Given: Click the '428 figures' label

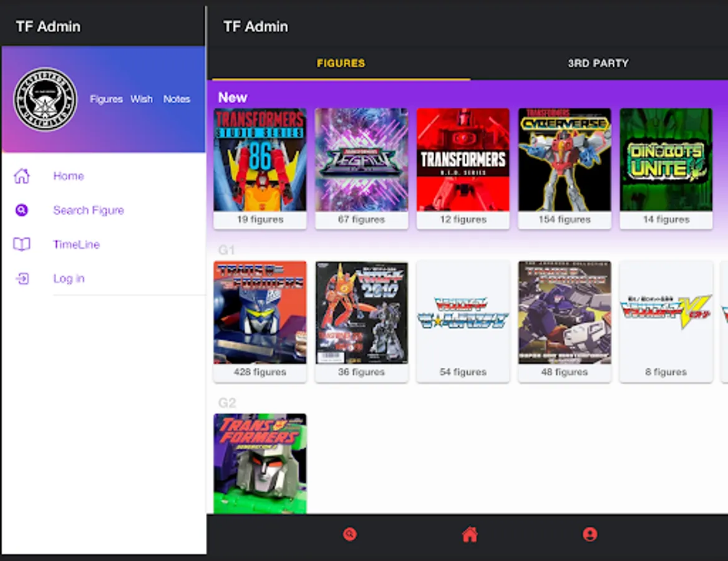Looking at the screenshot, I should pyautogui.click(x=260, y=372).
